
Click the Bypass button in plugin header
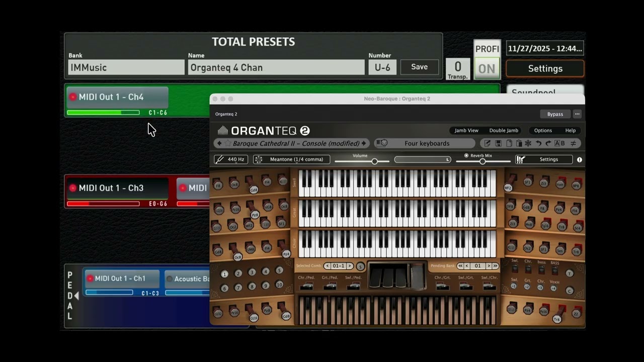tap(555, 114)
